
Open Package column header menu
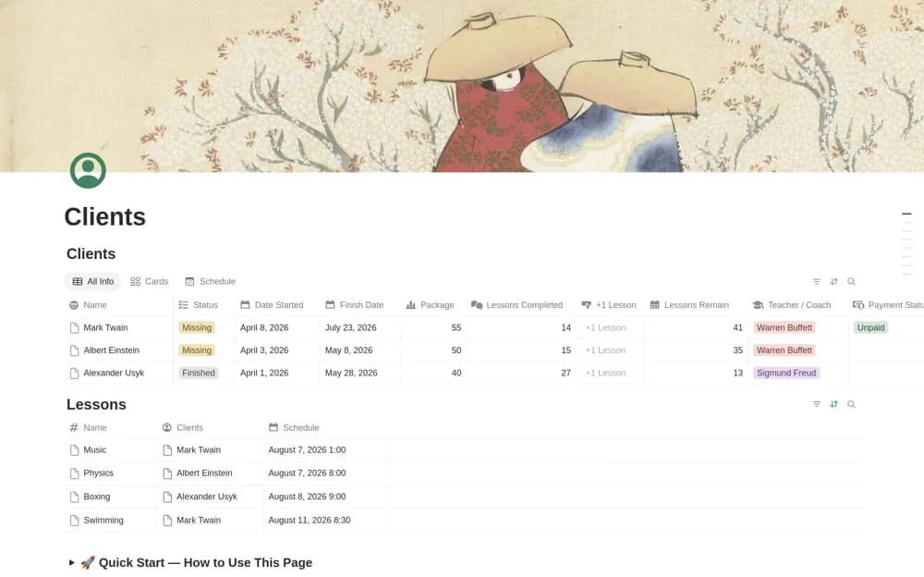tap(433, 305)
